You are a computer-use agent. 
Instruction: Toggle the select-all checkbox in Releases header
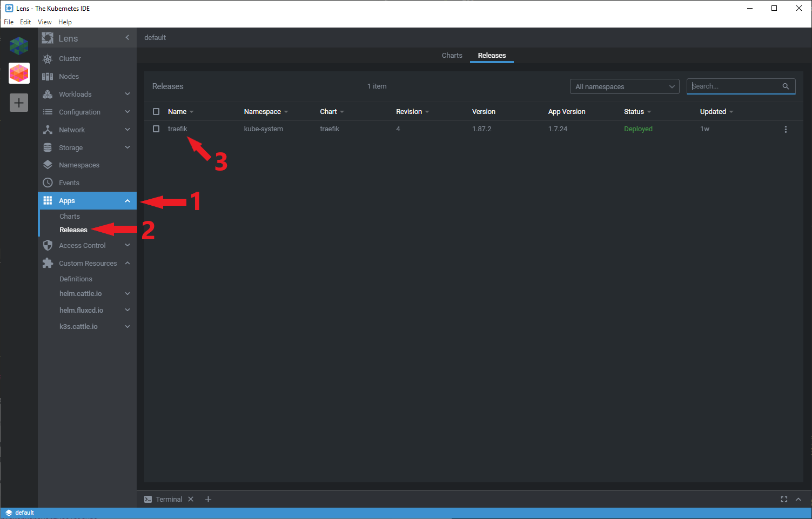156,111
